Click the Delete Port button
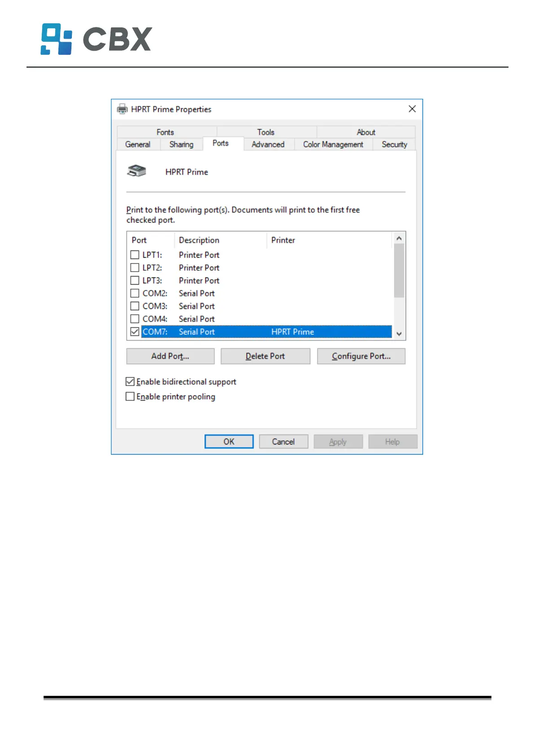This screenshot has height=756, width=535. click(265, 356)
